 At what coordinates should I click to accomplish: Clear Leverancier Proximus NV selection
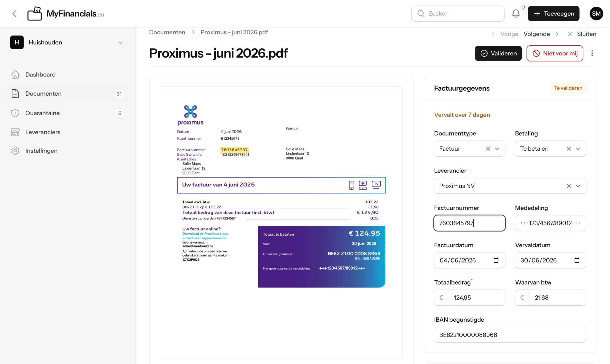(569, 186)
